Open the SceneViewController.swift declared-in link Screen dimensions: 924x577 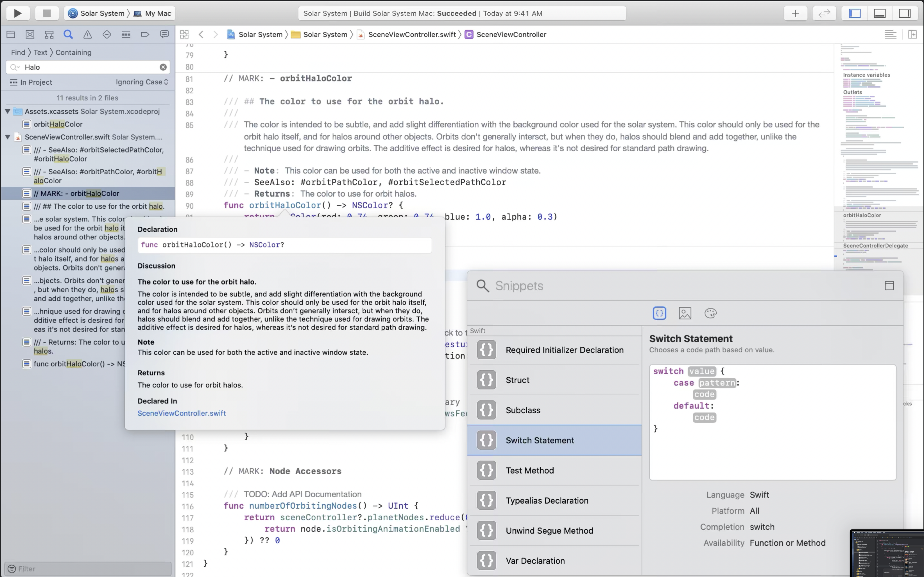(x=182, y=413)
